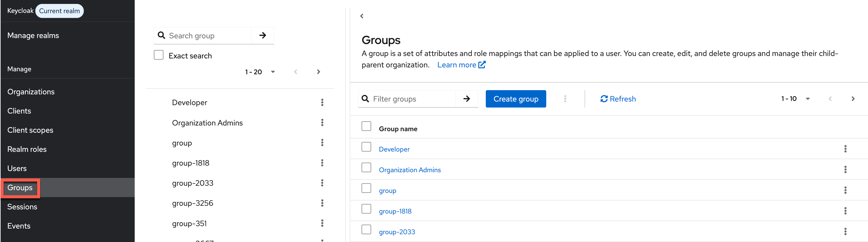Viewport: 868px width, 242px height.
Task: Click the Filter groups submit arrow
Action: point(466,99)
